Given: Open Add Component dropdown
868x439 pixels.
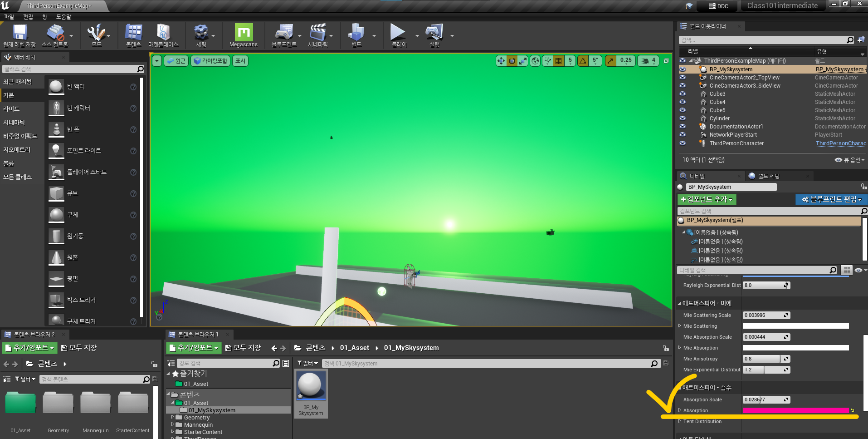Looking at the screenshot, I should [x=707, y=199].
